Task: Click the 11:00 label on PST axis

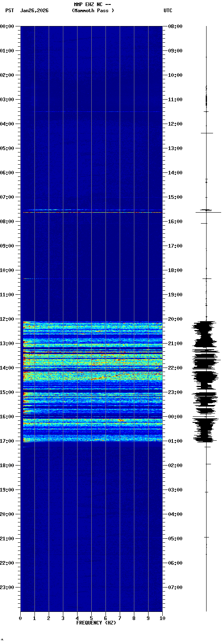Action: [x=7, y=295]
